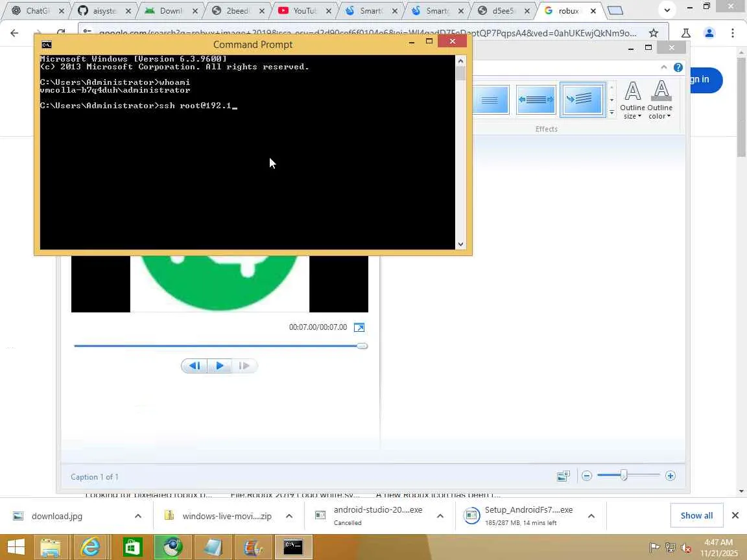Click the muted volume tray icon

(x=686, y=548)
